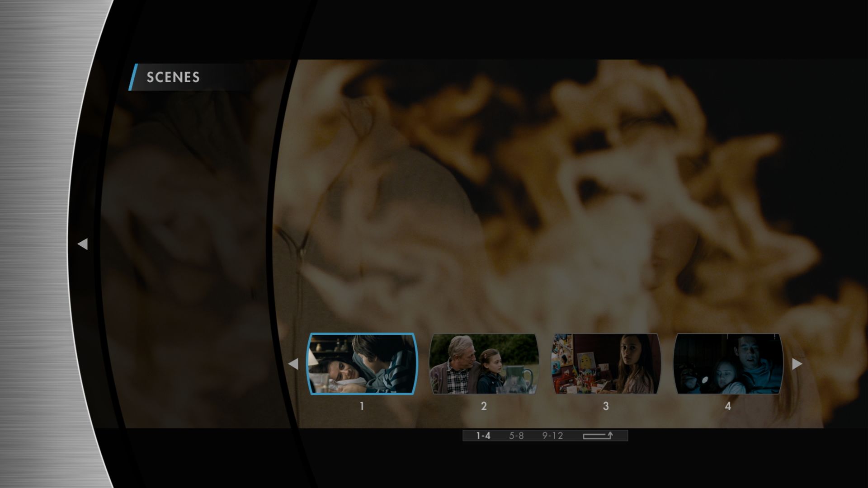Viewport: 868px width, 488px height.
Task: Click the number 3 label under third thumbnail
Action: point(606,406)
